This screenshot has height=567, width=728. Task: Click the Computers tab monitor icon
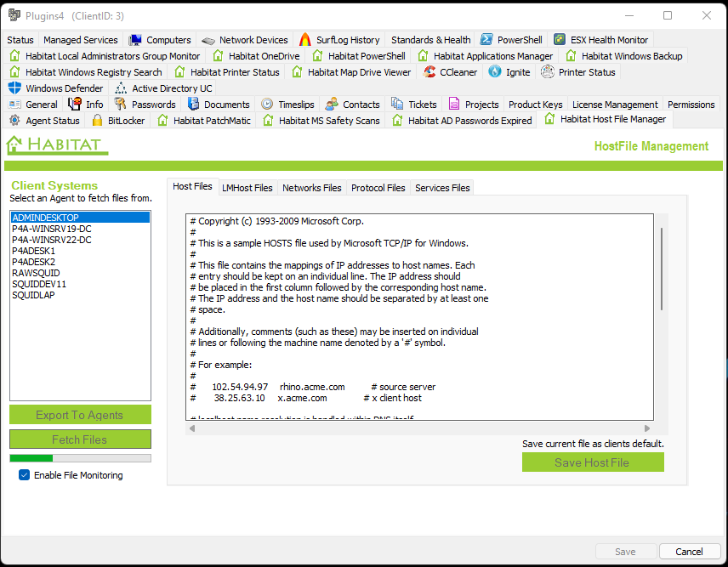(x=135, y=40)
